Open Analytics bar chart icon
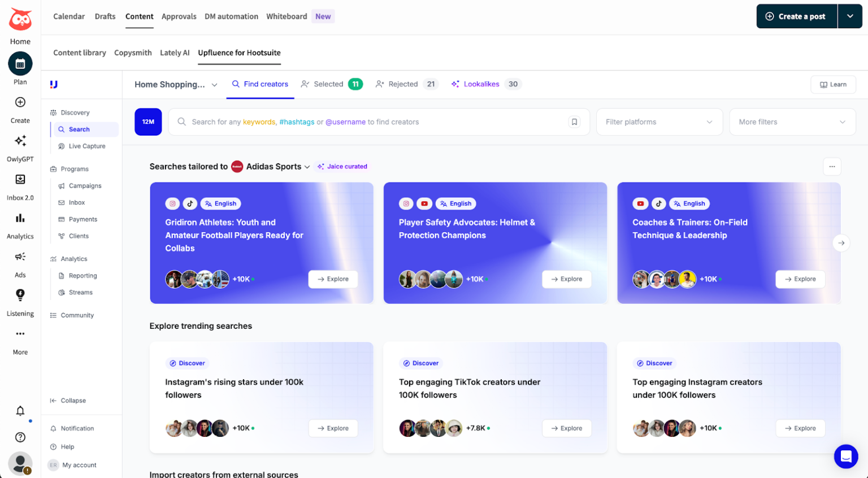 click(20, 218)
